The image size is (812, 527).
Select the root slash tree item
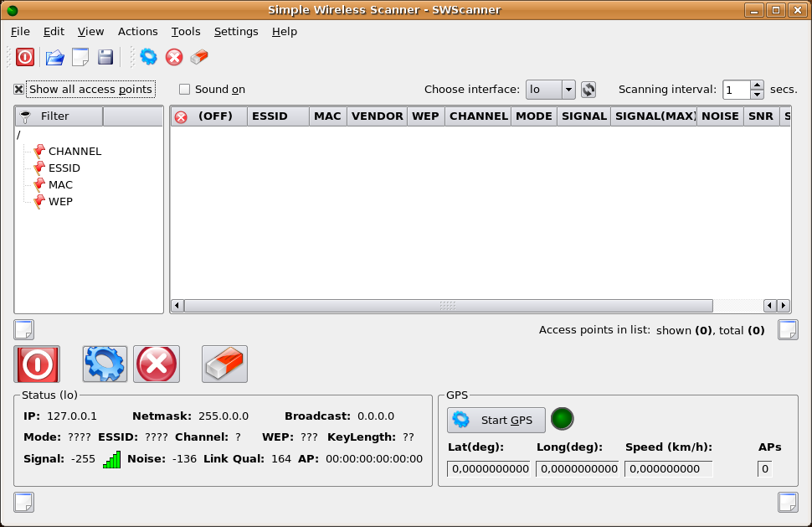coord(18,135)
